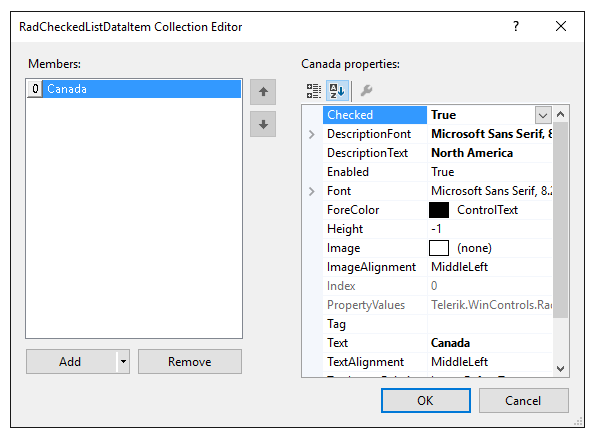Screen dimensions: 599x442
Task: Expand the DescriptionFont property
Action: point(312,134)
